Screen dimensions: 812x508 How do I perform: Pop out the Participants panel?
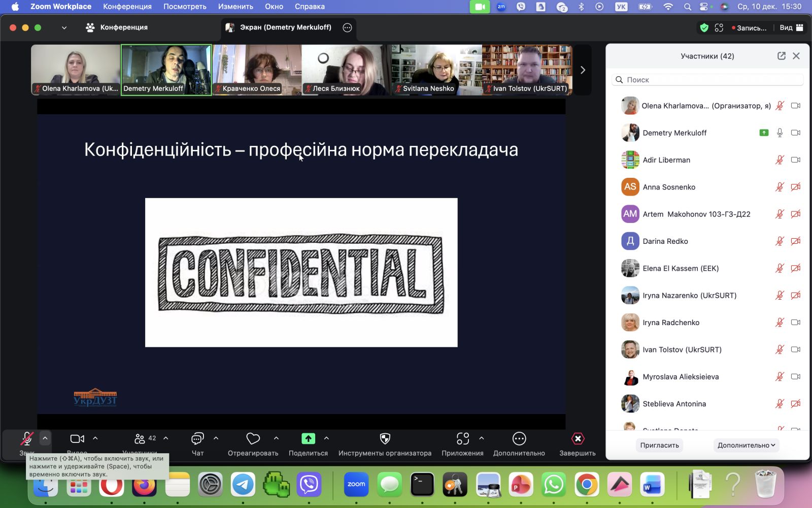pyautogui.click(x=782, y=56)
